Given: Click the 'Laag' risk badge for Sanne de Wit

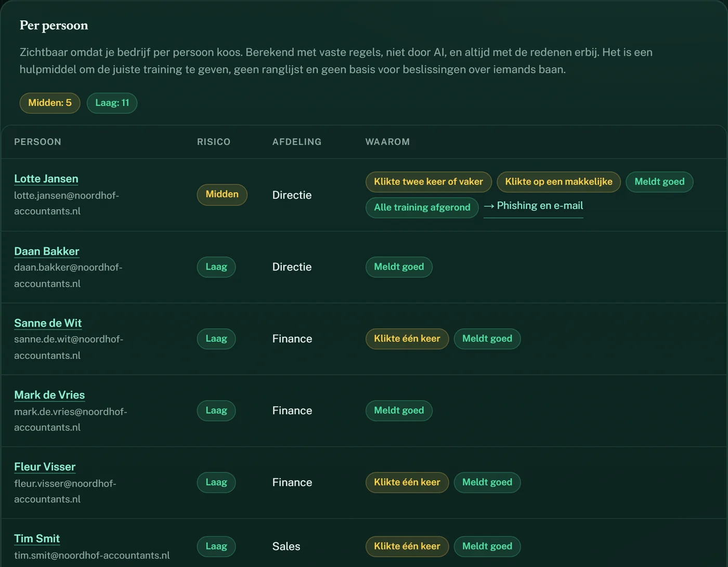Looking at the screenshot, I should (216, 339).
